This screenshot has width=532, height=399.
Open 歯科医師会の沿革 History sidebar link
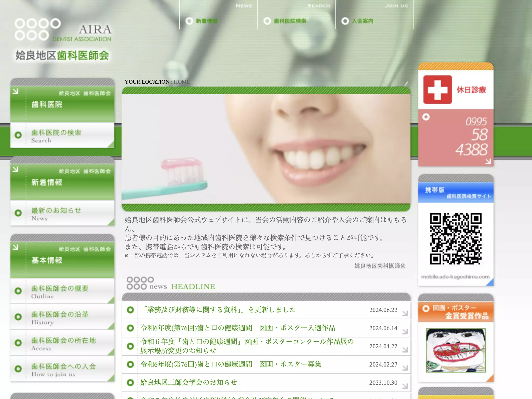62,317
